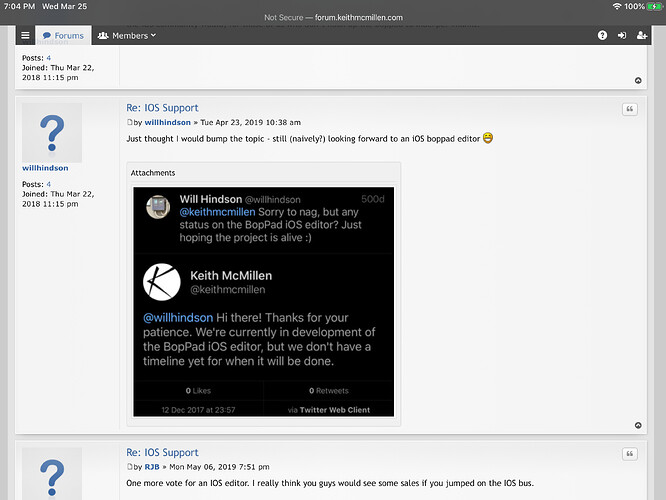Click the post icon beside 'by RJB'
The height and width of the screenshot is (500, 666).
130,467
